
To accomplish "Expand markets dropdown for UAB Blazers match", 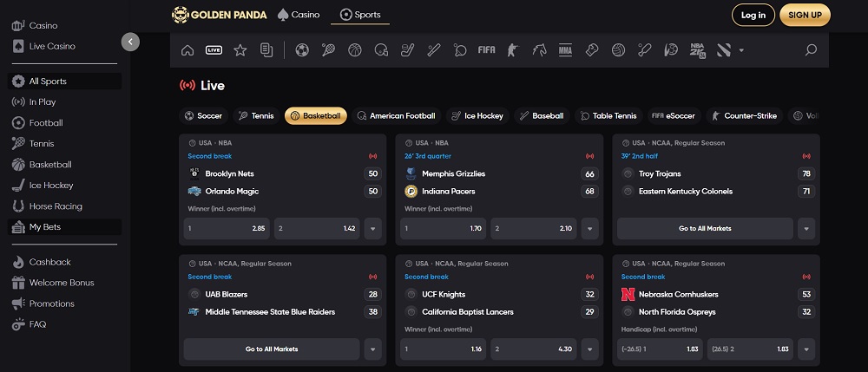I will [373, 349].
